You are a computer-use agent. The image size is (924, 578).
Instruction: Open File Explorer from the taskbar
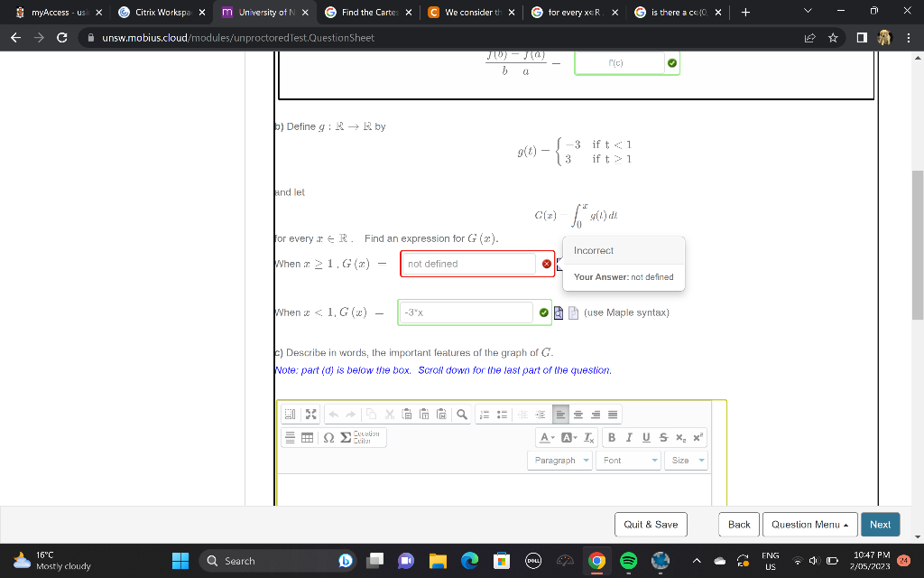point(438,560)
